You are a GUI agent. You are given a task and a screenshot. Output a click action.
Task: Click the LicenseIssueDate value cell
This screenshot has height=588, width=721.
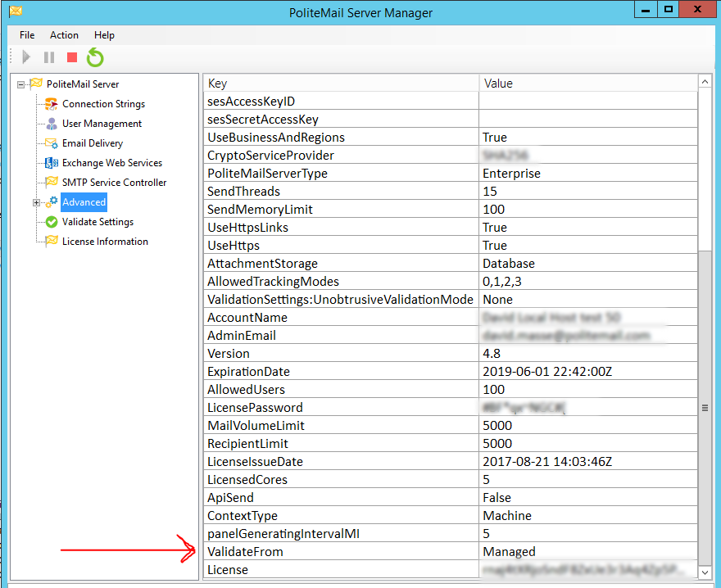tap(588, 462)
